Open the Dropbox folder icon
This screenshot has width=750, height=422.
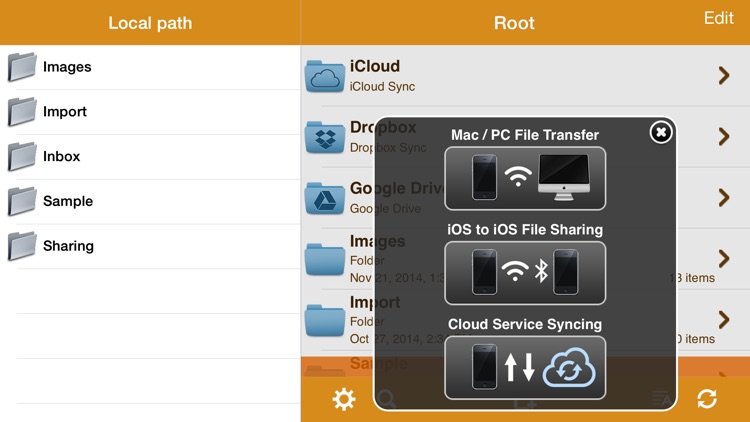[x=325, y=137]
